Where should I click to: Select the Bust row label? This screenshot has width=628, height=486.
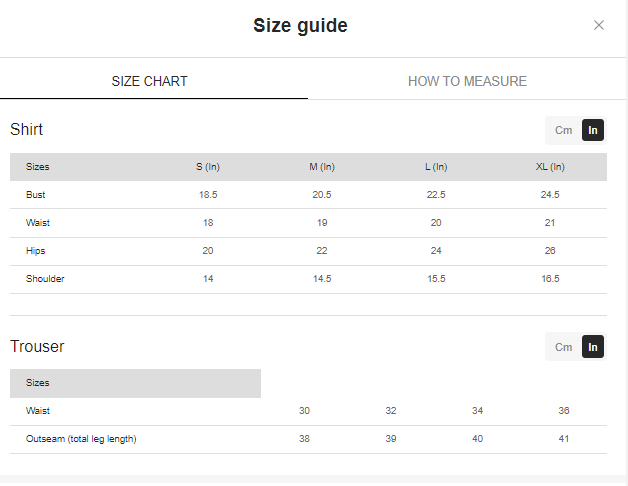(x=36, y=195)
